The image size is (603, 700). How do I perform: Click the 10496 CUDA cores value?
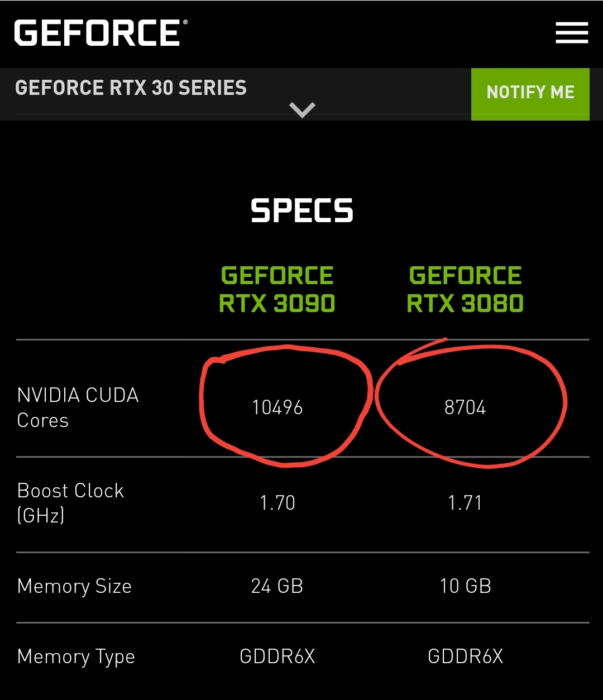(277, 407)
